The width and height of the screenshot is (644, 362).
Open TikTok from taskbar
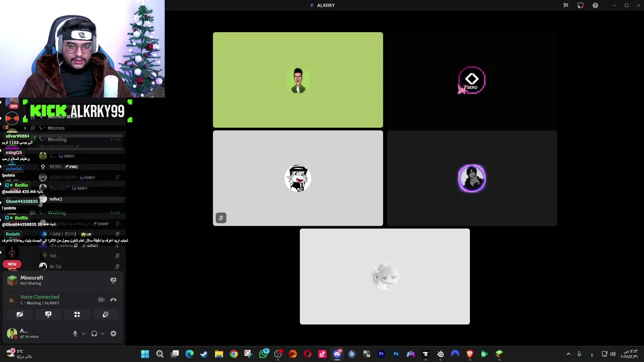click(x=322, y=354)
